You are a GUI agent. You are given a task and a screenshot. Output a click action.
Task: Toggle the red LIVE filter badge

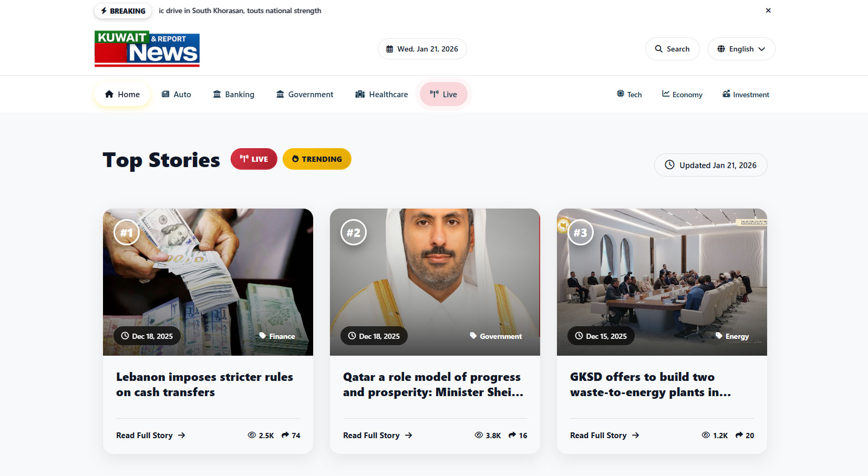click(254, 159)
